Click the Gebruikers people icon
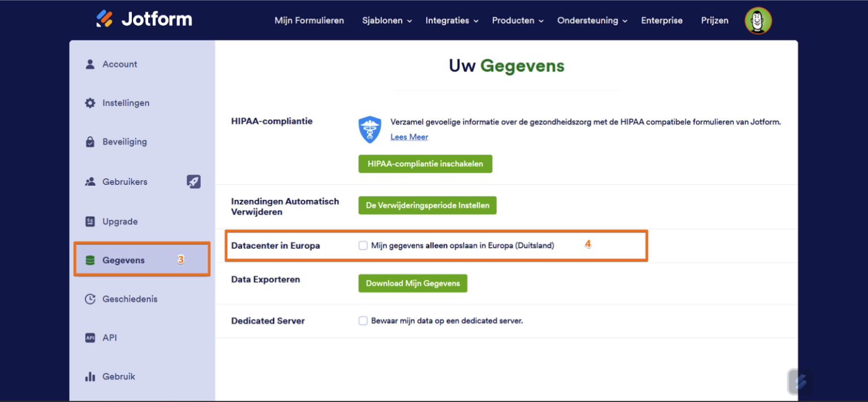The image size is (868, 402). coord(90,182)
